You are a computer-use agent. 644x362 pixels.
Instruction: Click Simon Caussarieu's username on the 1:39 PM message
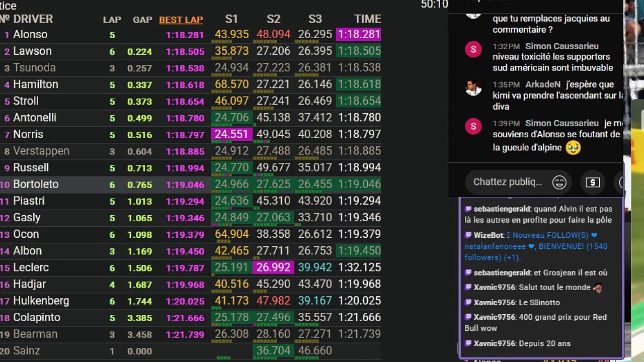(x=562, y=123)
